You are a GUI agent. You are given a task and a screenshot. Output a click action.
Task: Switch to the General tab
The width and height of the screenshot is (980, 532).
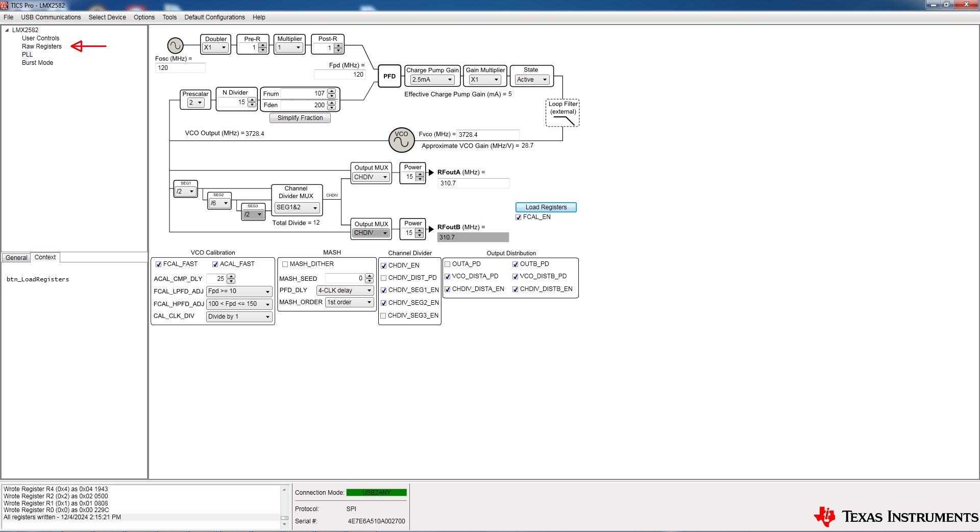coord(16,258)
